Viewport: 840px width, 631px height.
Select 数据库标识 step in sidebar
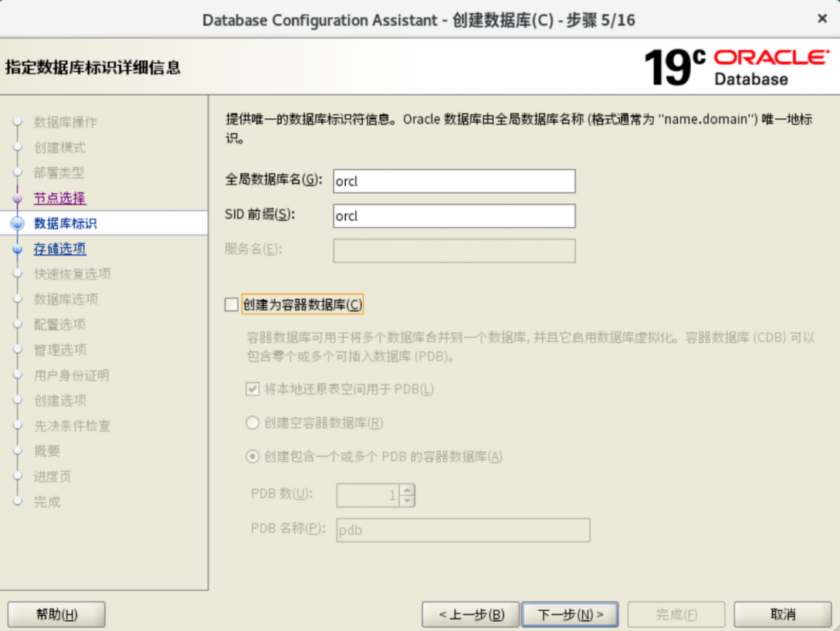click(x=65, y=224)
